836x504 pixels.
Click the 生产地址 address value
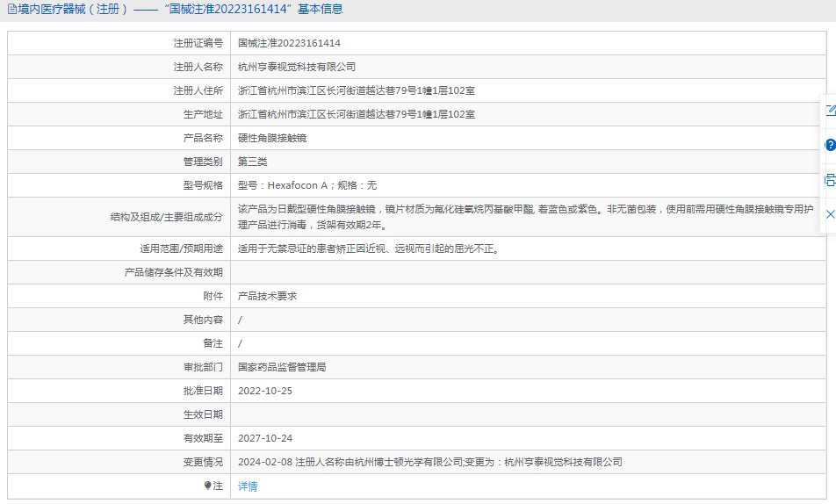[x=357, y=114]
